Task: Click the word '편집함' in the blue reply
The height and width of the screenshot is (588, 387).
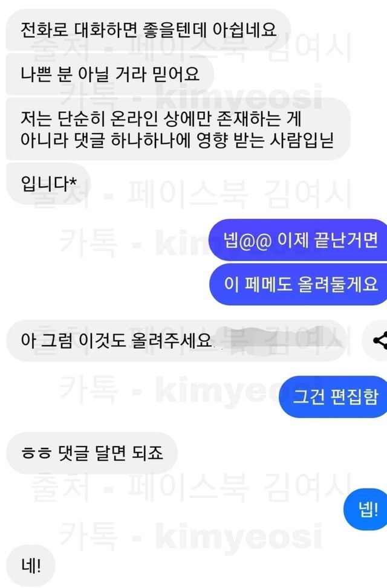Action: click(354, 397)
